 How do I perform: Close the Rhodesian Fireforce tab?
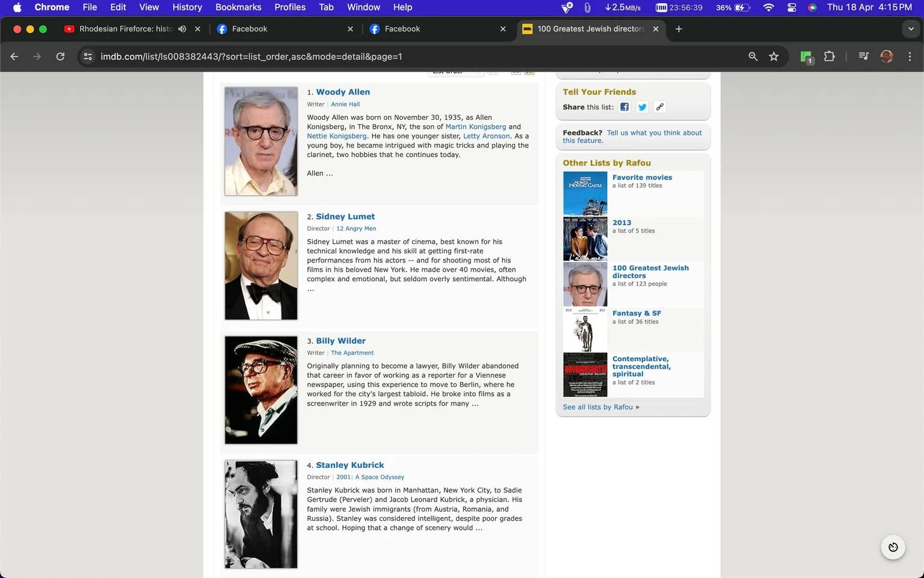(x=197, y=29)
